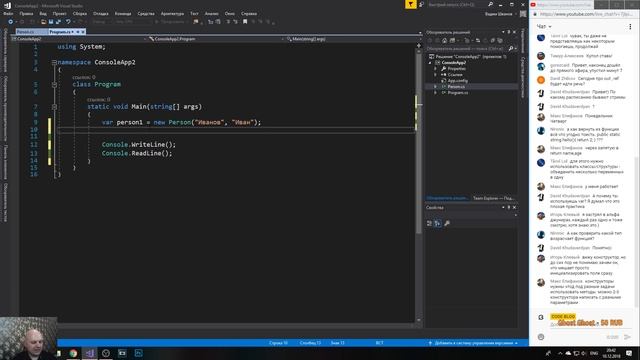This screenshot has height=360, width=640.
Task: Click the Alphabetical sort icon in Properties panel
Action: 438,223
